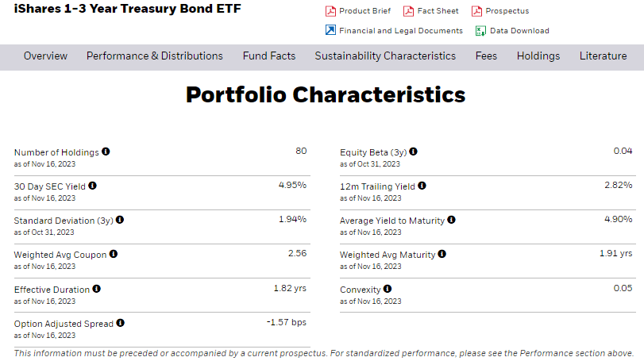Select the Fees tab
Screen dimensions: 644x361
coord(486,56)
